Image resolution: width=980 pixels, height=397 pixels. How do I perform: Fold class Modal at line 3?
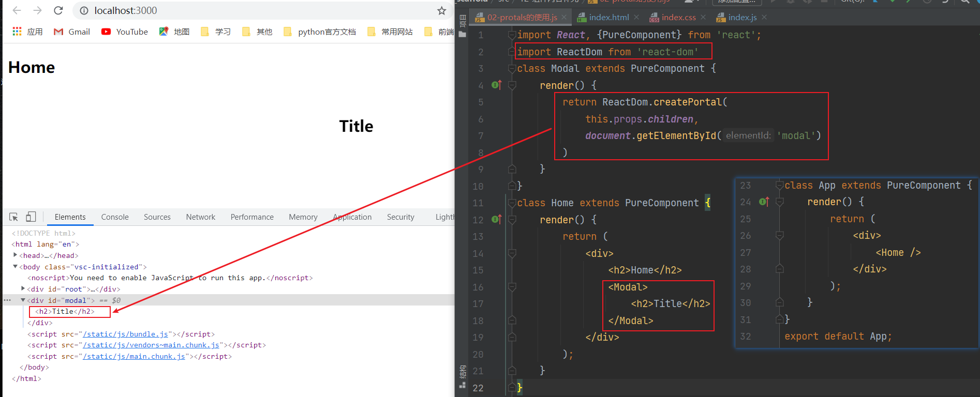(x=512, y=69)
